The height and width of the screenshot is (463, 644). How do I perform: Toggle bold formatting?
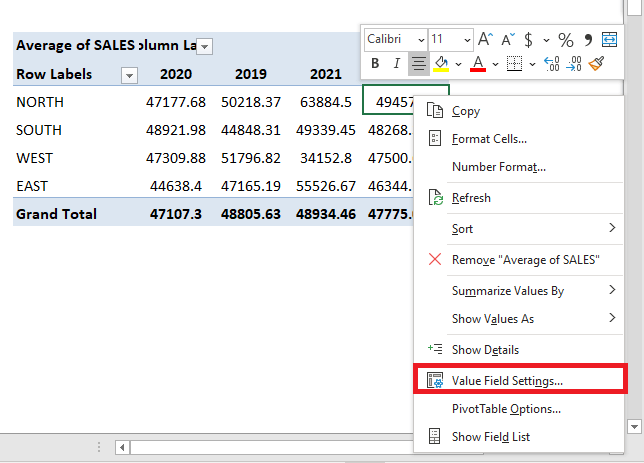coord(375,63)
